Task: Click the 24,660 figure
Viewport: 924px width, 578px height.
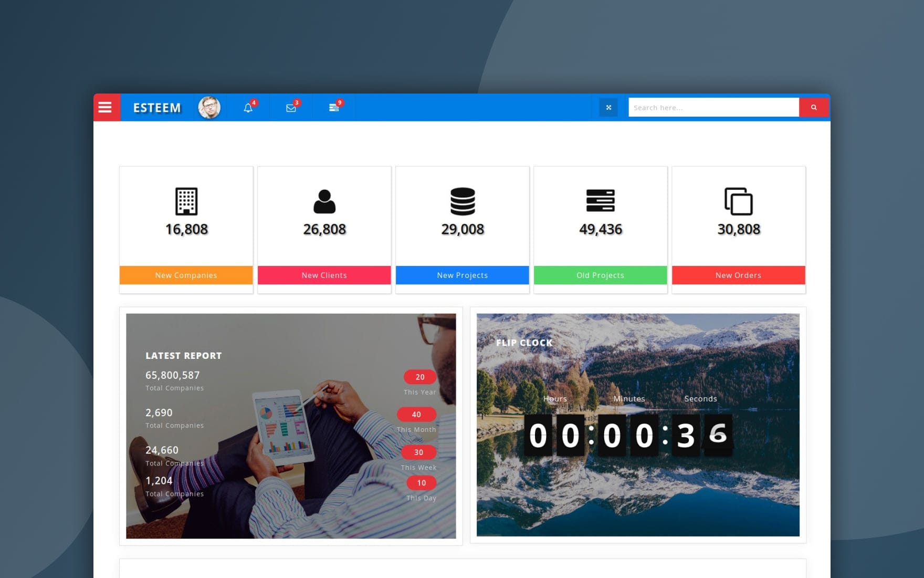Action: tap(162, 450)
